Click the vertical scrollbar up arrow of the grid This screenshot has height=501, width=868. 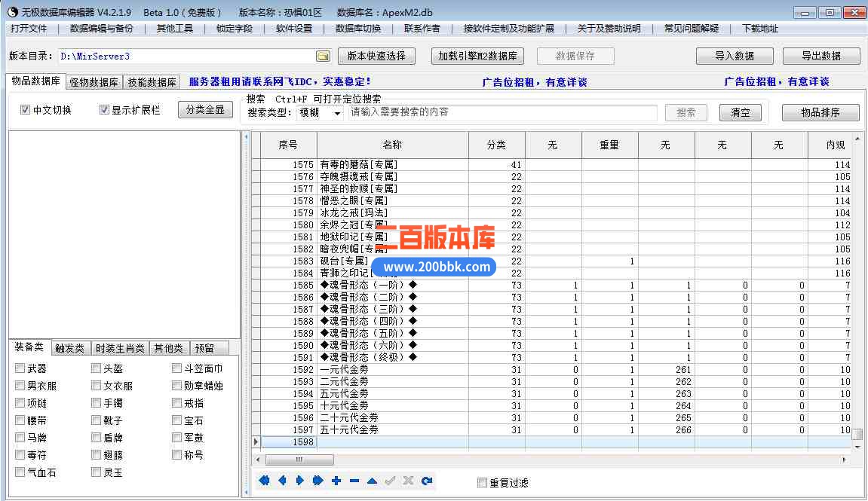857,138
